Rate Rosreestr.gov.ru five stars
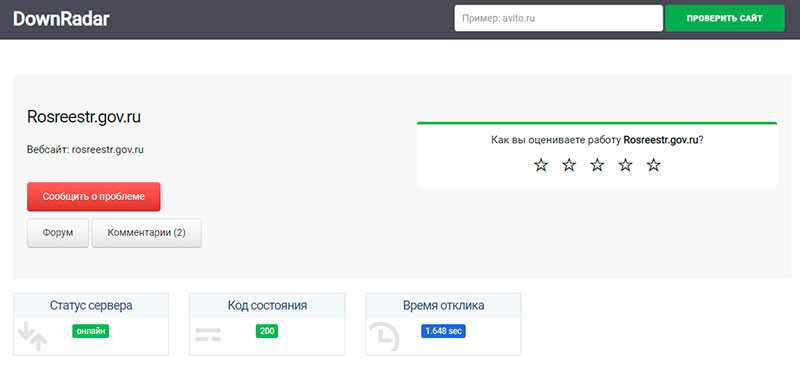Image resolution: width=800 pixels, height=368 pixels. click(654, 165)
